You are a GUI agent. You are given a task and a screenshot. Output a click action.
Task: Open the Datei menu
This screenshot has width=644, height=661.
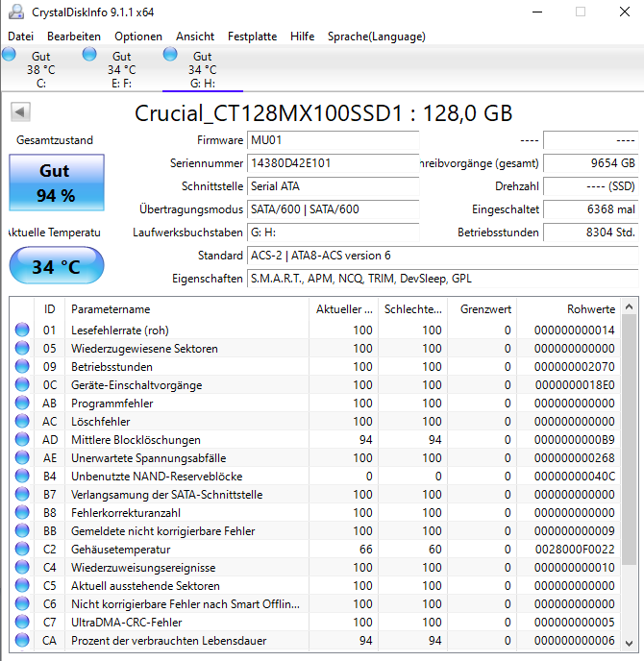(x=20, y=37)
